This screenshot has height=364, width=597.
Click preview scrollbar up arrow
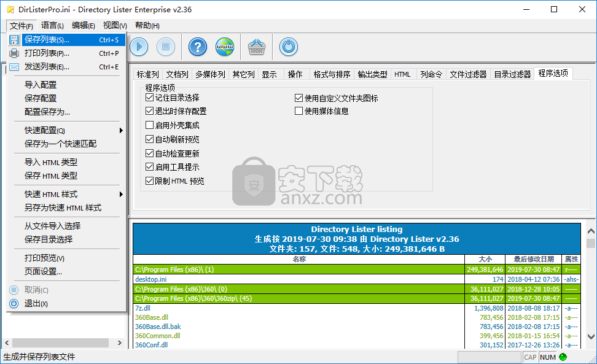(591, 231)
